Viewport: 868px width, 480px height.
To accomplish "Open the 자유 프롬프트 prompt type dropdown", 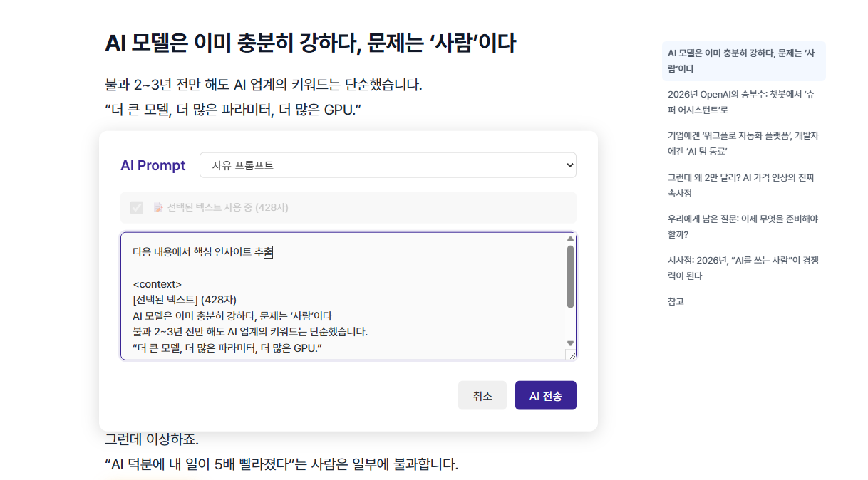I will 387,165.
